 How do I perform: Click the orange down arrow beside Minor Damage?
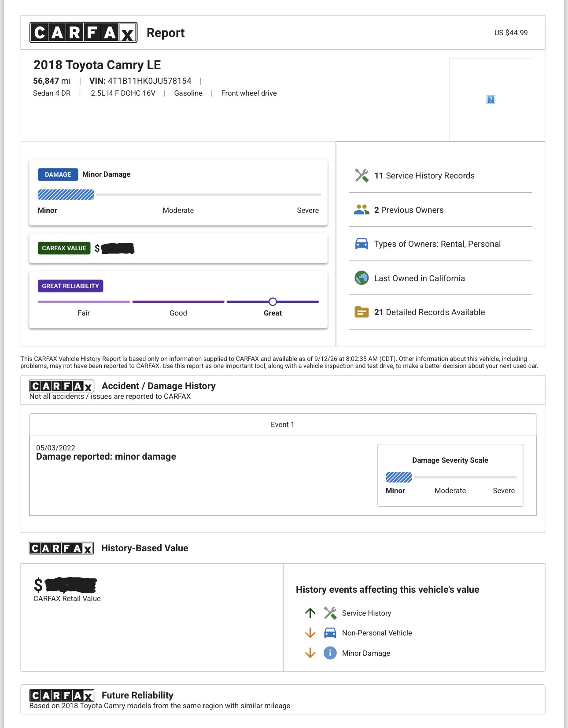click(310, 653)
